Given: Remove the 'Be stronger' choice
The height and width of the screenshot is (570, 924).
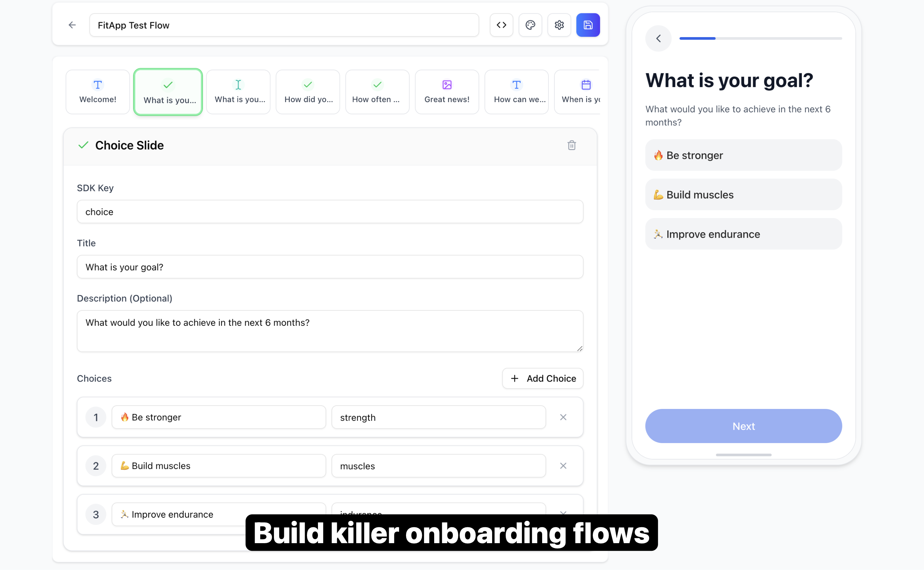Looking at the screenshot, I should pos(563,417).
